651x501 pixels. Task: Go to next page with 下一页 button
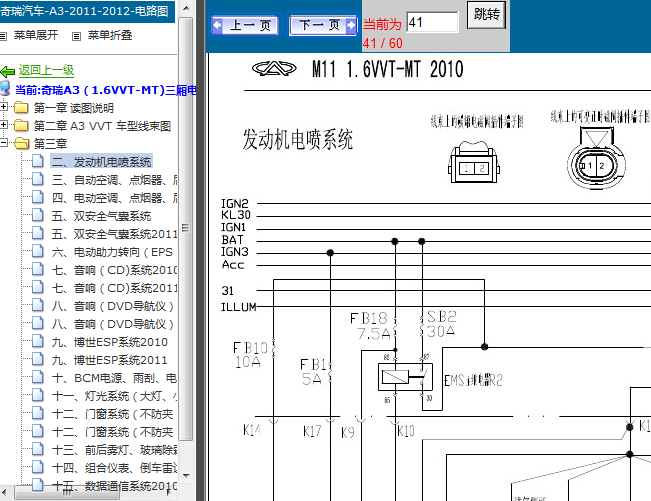point(323,25)
